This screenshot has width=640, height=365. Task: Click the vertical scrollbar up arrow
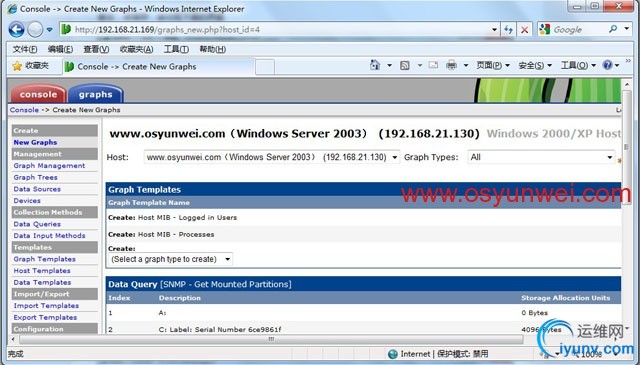click(627, 85)
